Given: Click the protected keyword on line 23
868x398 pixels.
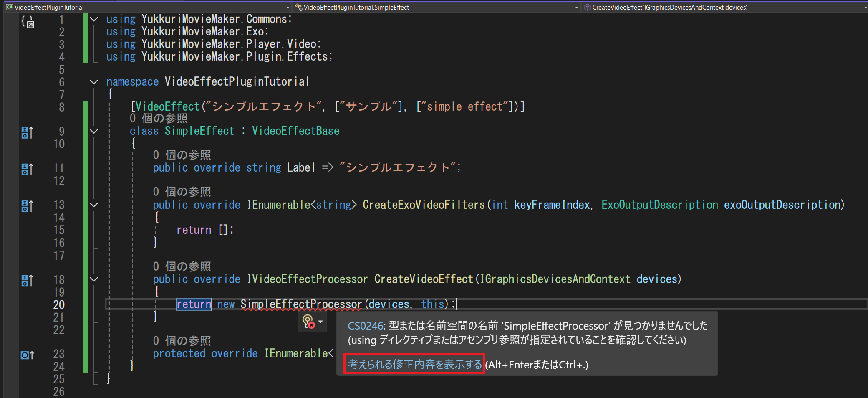Looking at the screenshot, I should (x=179, y=354).
